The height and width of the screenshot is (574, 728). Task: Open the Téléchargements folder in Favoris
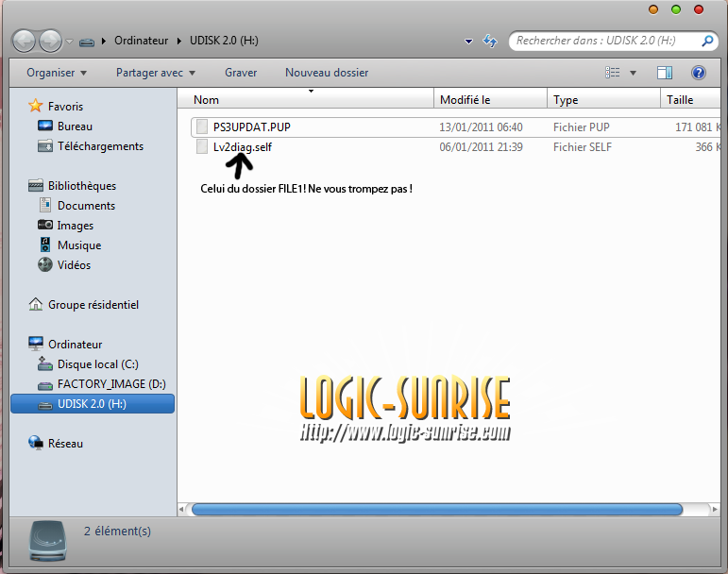pos(100,146)
